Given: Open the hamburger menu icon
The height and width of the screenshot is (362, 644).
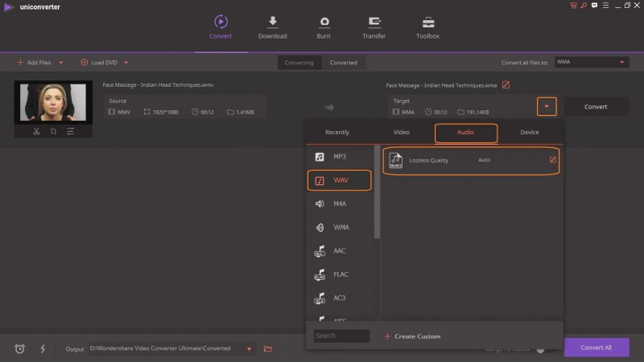Looking at the screenshot, I should (606, 6).
